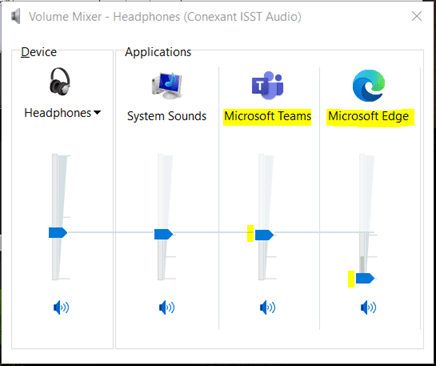Close the Volume Mixer window

[417, 16]
